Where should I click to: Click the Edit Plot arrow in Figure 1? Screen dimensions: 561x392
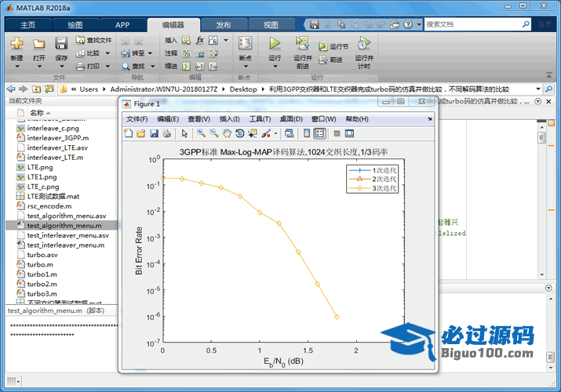(184, 133)
